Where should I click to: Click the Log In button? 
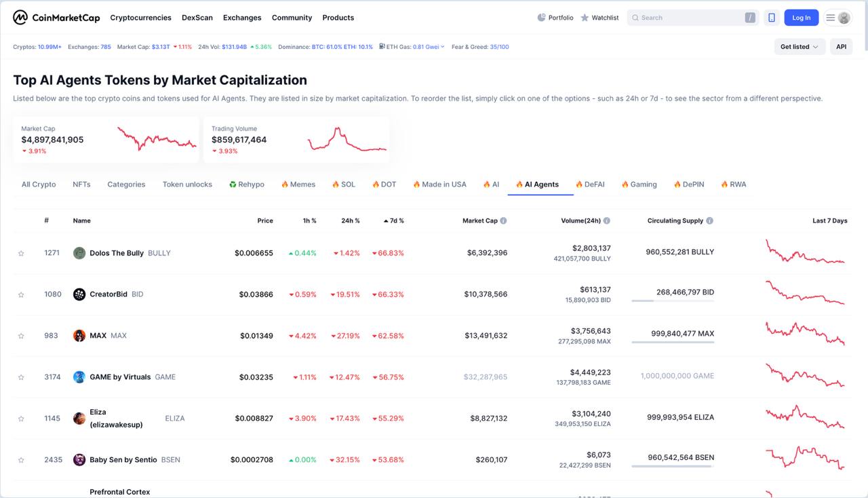tap(801, 18)
